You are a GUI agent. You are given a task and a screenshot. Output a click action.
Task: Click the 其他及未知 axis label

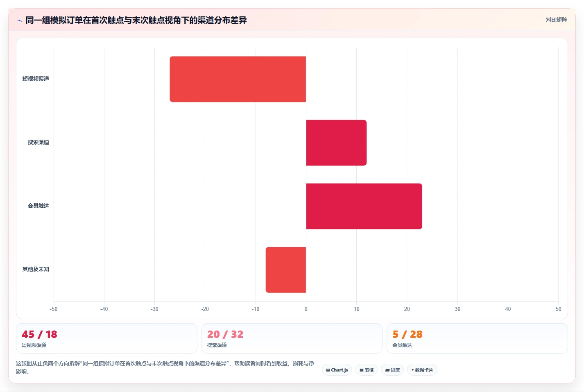(x=36, y=269)
